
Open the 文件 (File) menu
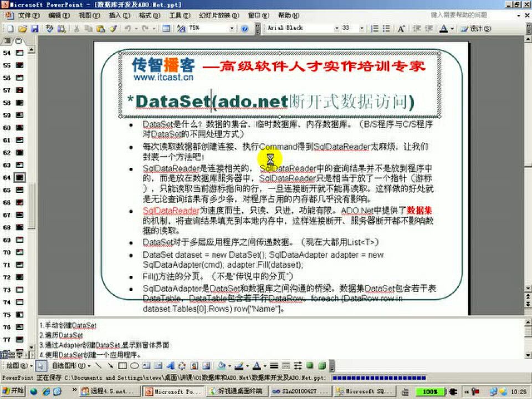pos(28,16)
